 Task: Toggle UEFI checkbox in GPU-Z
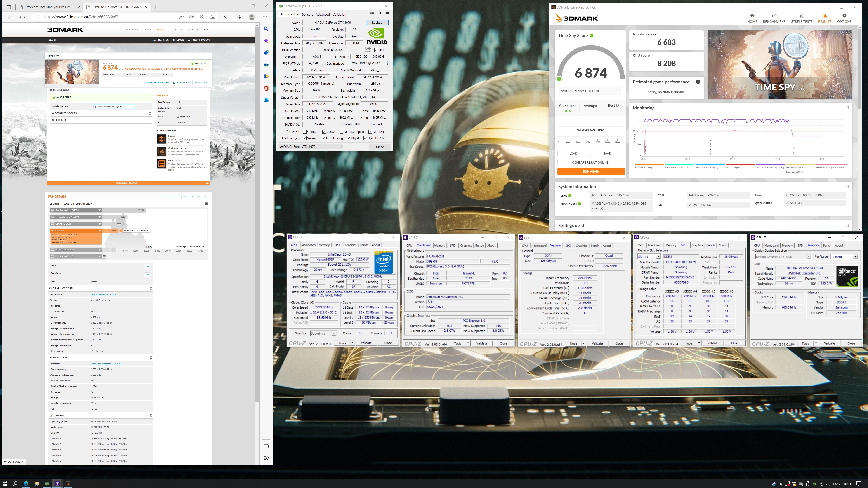click(376, 50)
